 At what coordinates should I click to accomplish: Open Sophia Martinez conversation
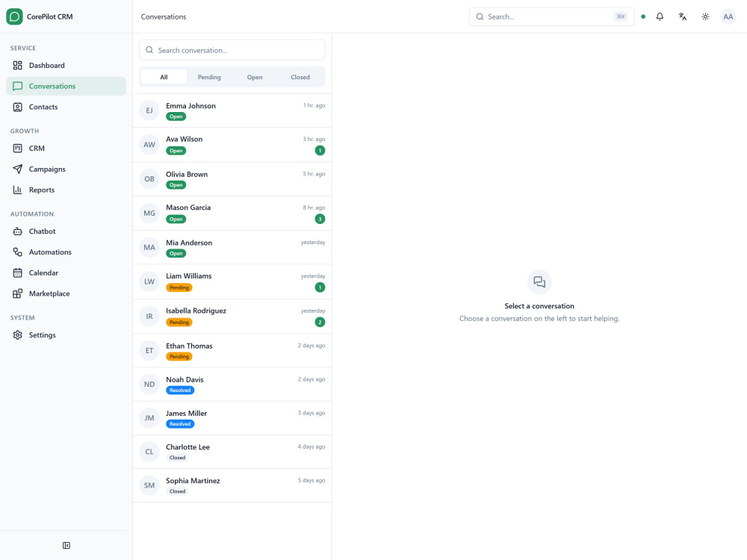pyautogui.click(x=232, y=486)
